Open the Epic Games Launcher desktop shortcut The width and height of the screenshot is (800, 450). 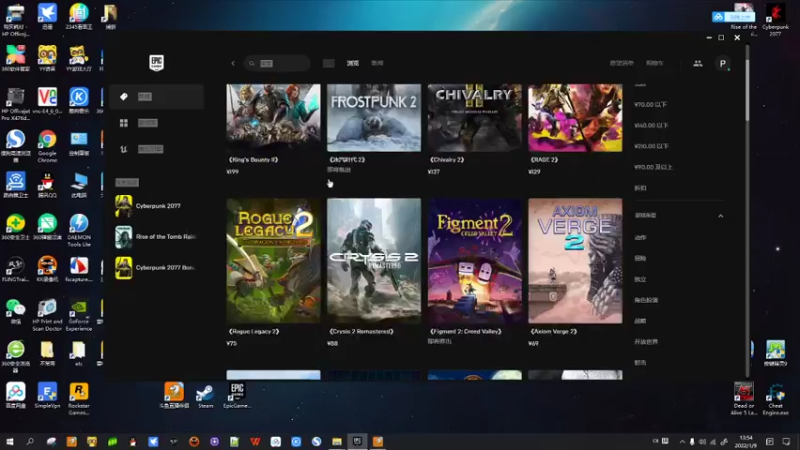tap(237, 396)
